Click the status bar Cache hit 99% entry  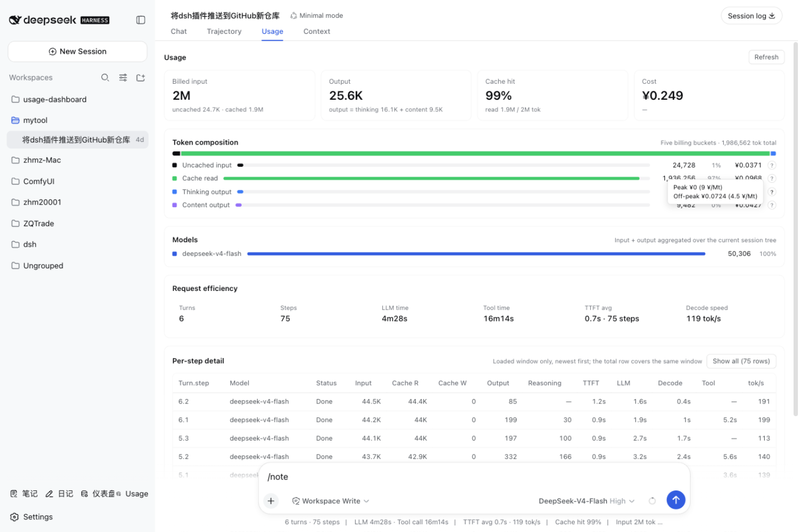click(x=578, y=522)
